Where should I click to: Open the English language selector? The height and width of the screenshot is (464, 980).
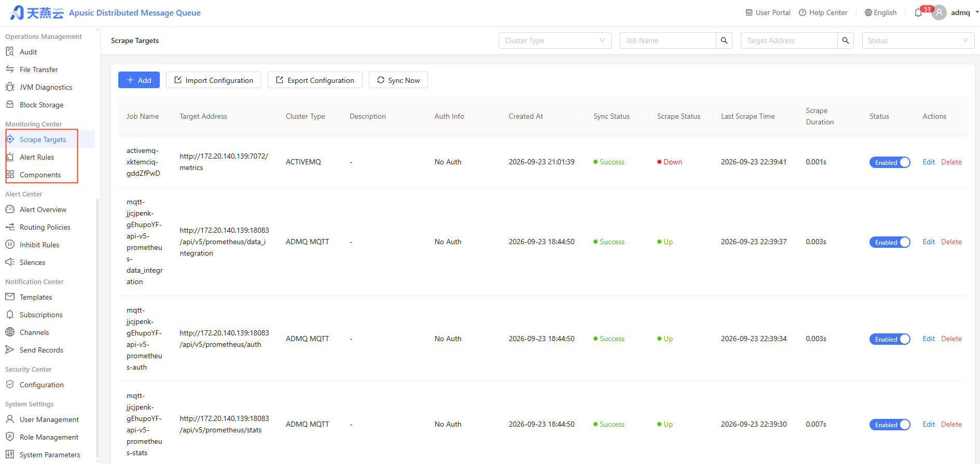(880, 12)
